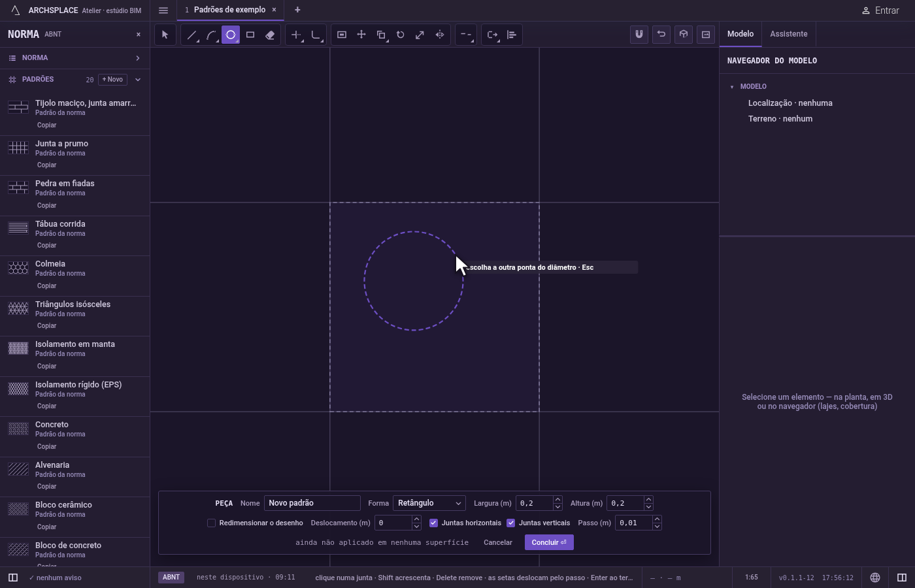Image resolution: width=915 pixels, height=588 pixels.
Task: Open the Forma Retângulo dropdown
Action: (x=429, y=503)
